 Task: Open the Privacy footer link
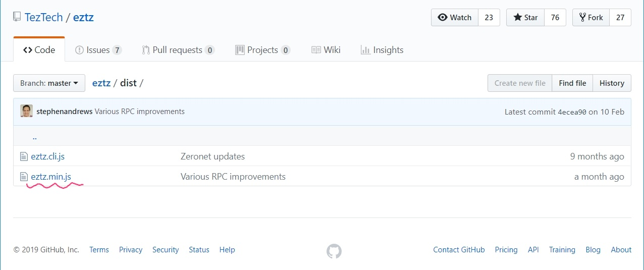[131, 250]
